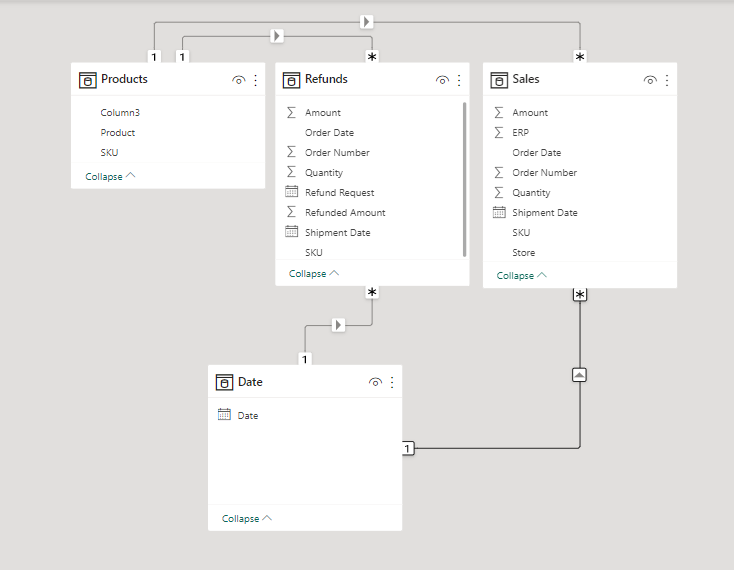The height and width of the screenshot is (570, 734).
Task: Toggle visibility eye on Sales table
Action: (650, 80)
